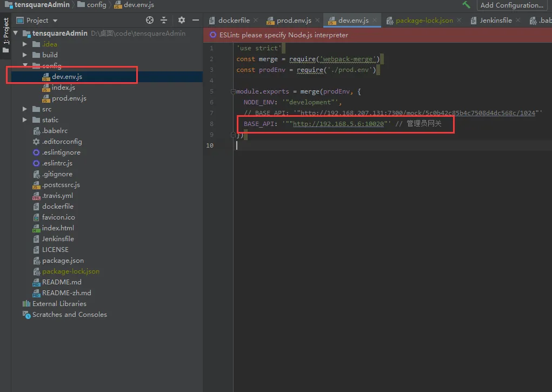Expand the src folder

coord(25,109)
